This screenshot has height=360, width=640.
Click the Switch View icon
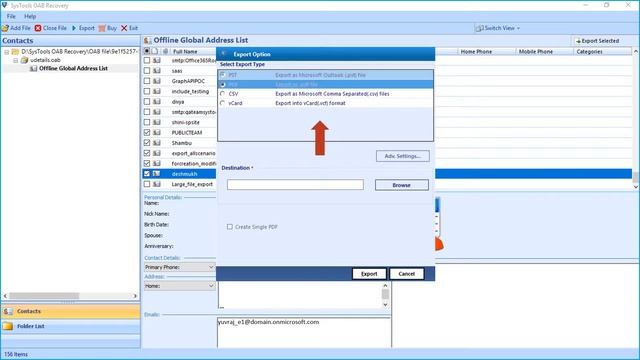479,28
